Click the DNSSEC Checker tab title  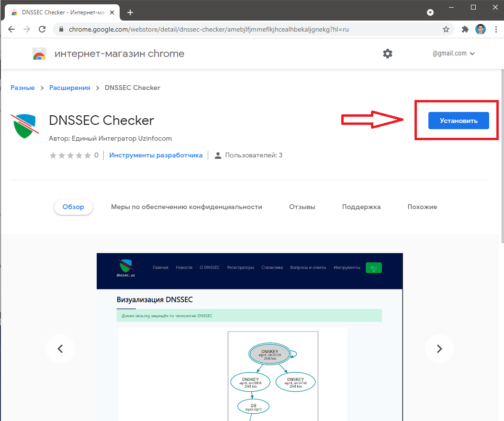coord(63,12)
